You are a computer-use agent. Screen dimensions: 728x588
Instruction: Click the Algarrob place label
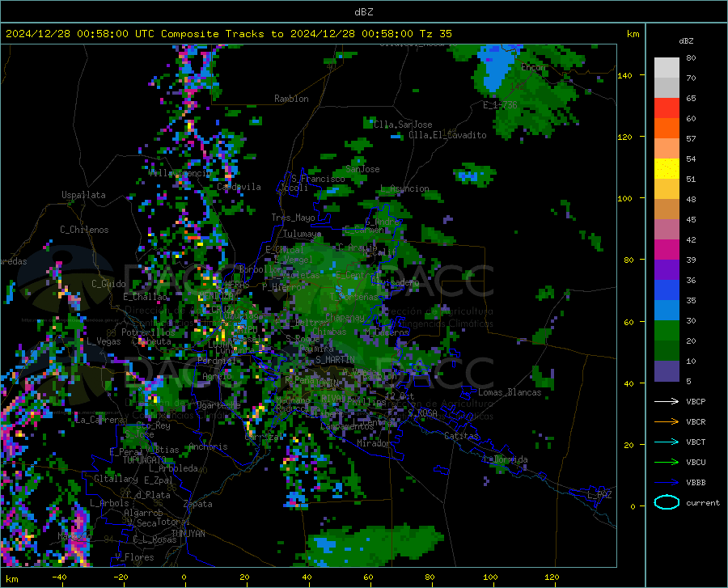[143, 513]
